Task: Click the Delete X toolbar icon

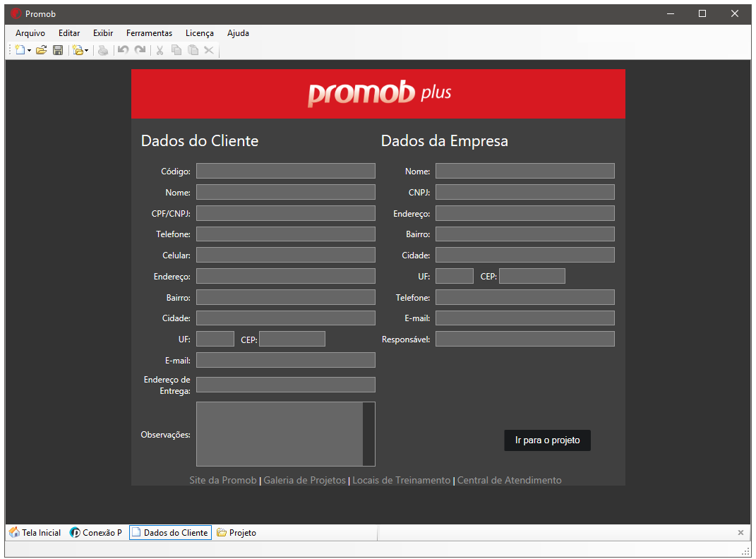Action: pyautogui.click(x=209, y=49)
